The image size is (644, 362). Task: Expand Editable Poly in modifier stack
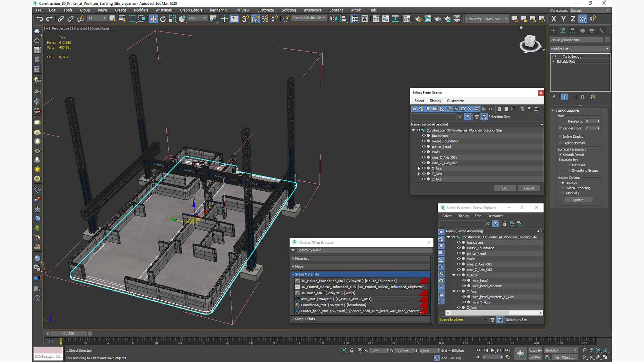(x=553, y=61)
